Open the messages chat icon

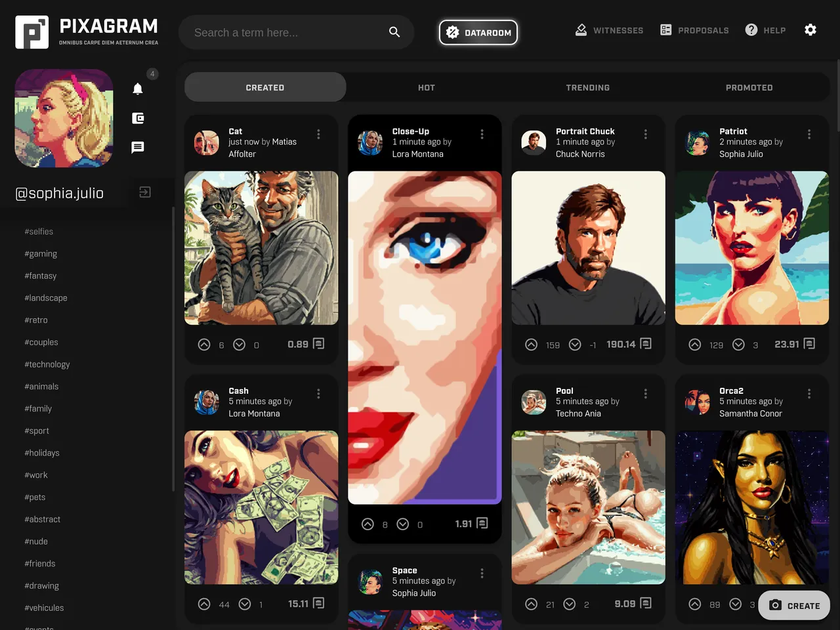click(138, 148)
